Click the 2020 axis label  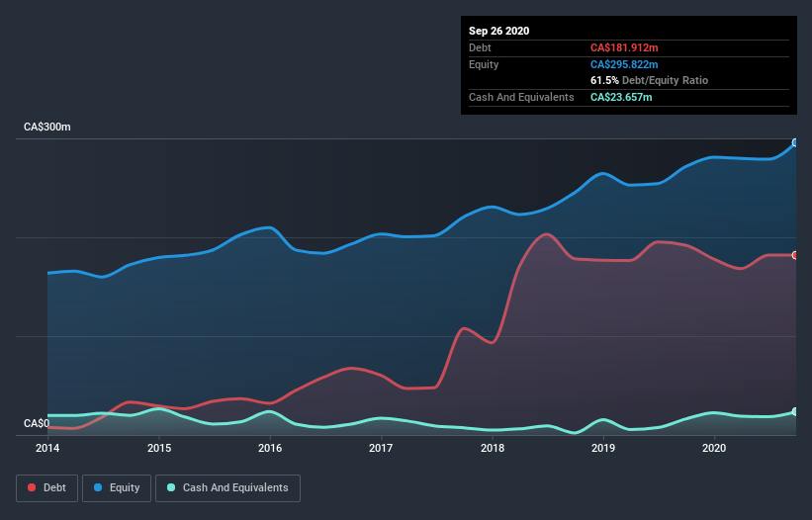tap(714, 448)
